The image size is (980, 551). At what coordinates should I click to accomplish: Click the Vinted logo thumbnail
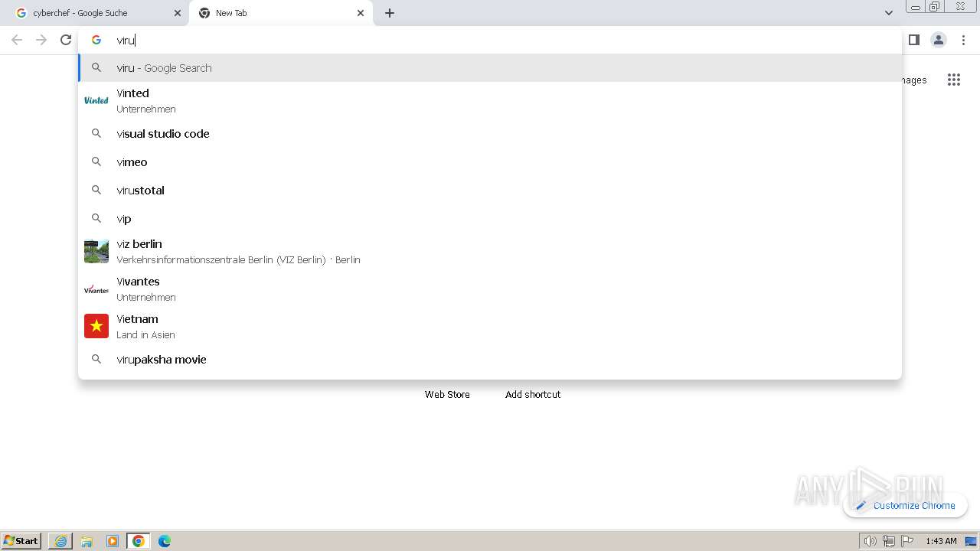pos(96,100)
